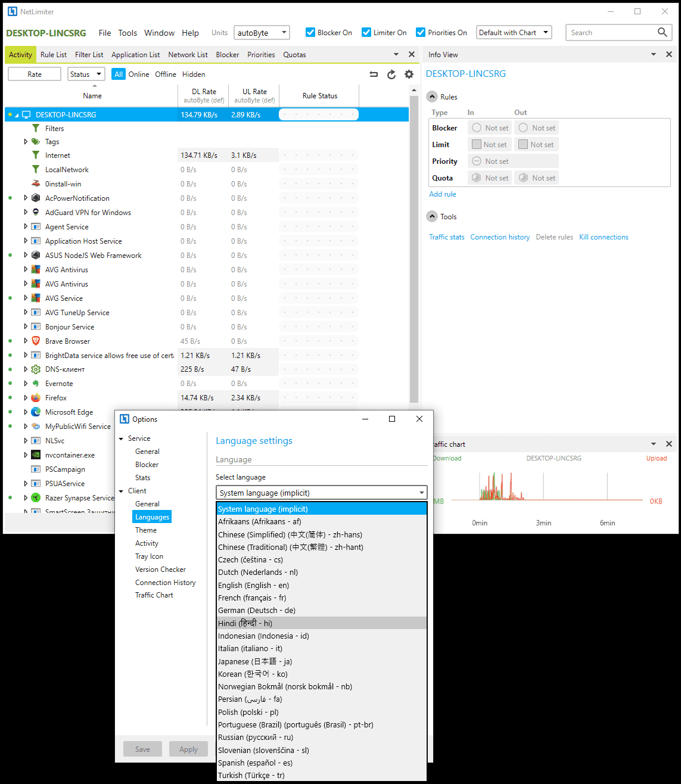Screen dimensions: 681x784
Task: Click the AdGuard VPN for Windows icon
Action: click(x=36, y=213)
